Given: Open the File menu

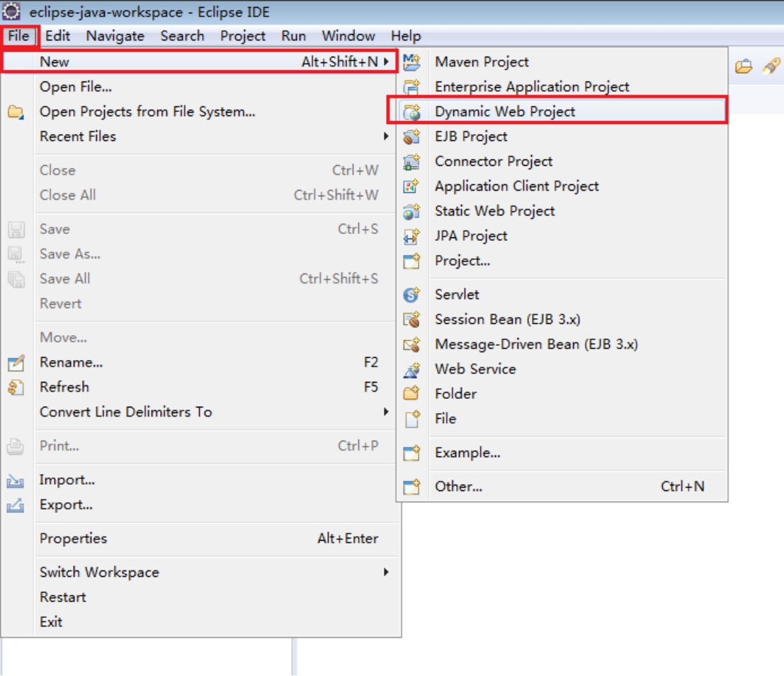Looking at the screenshot, I should (x=18, y=36).
